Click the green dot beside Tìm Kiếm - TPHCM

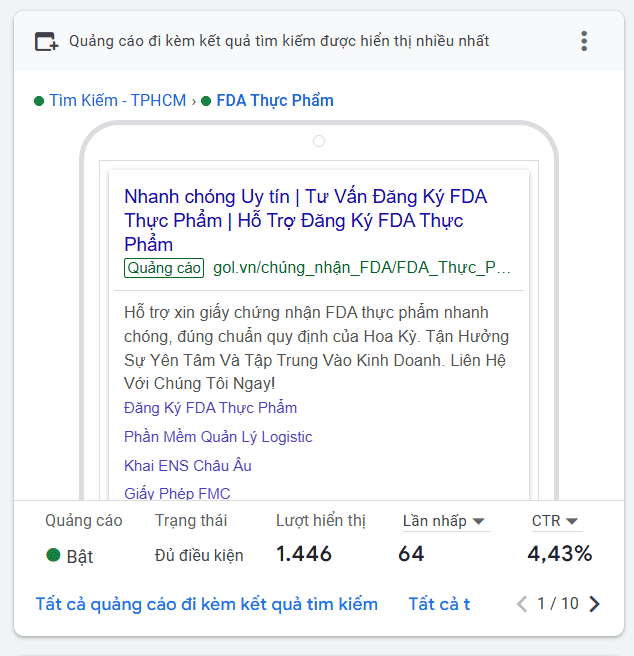(39, 101)
